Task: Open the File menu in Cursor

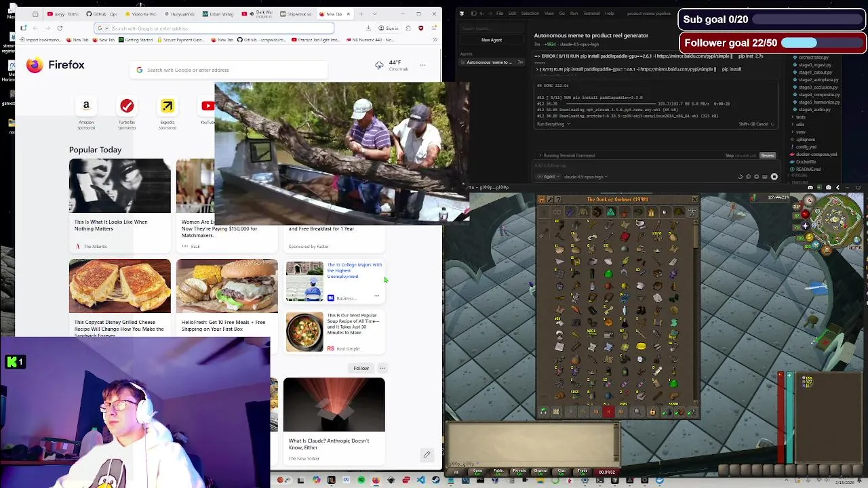Action: tap(500, 14)
